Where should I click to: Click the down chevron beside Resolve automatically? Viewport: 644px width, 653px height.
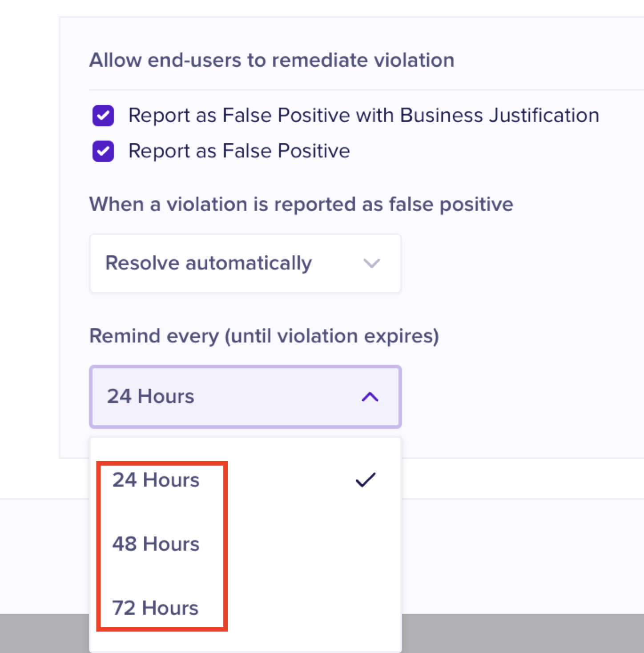click(x=371, y=263)
